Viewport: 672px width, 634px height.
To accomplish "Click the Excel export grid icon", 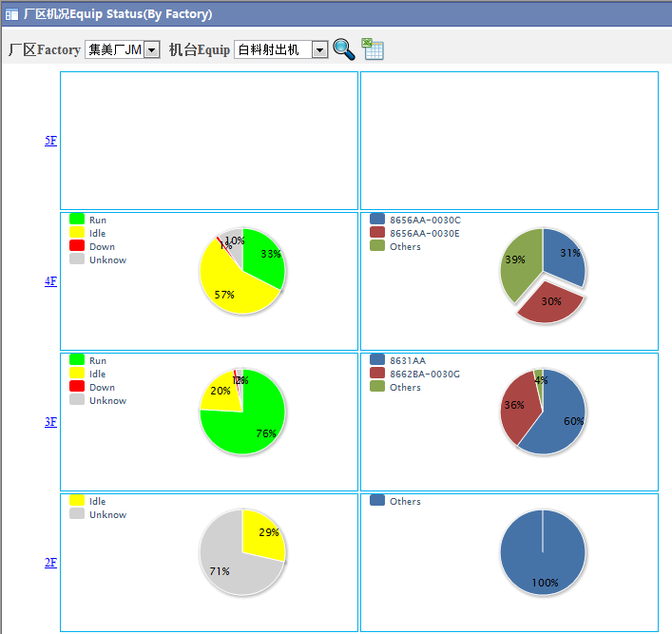I will click(x=373, y=48).
